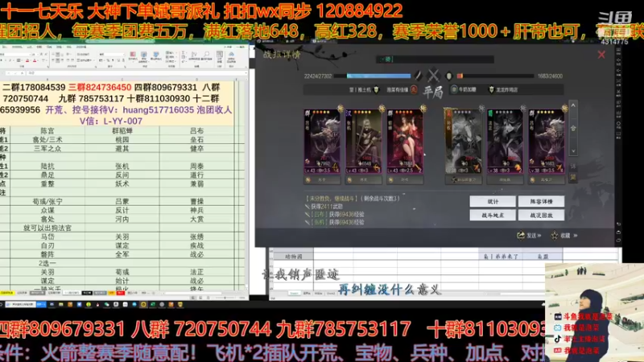The width and height of the screenshot is (644, 362).
Task: Select cell 陈宫 in the spreadsheet
Action: pyautogui.click(x=47, y=131)
